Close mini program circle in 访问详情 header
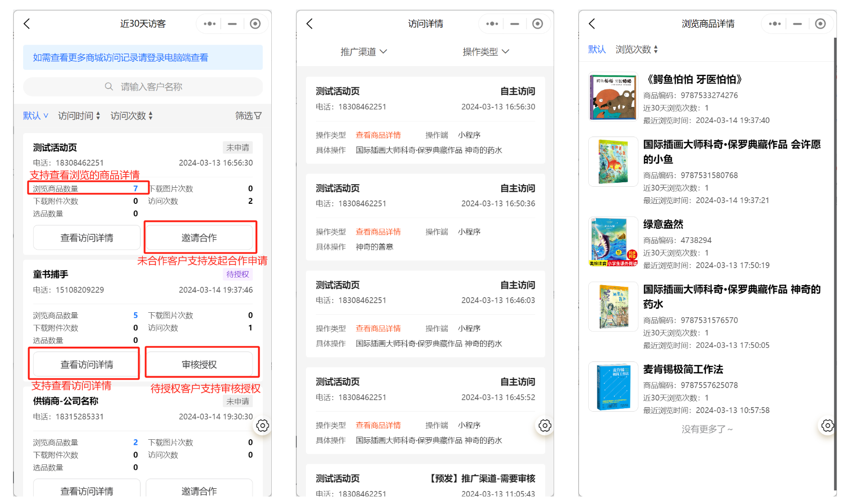The height and width of the screenshot is (504, 844). (538, 24)
